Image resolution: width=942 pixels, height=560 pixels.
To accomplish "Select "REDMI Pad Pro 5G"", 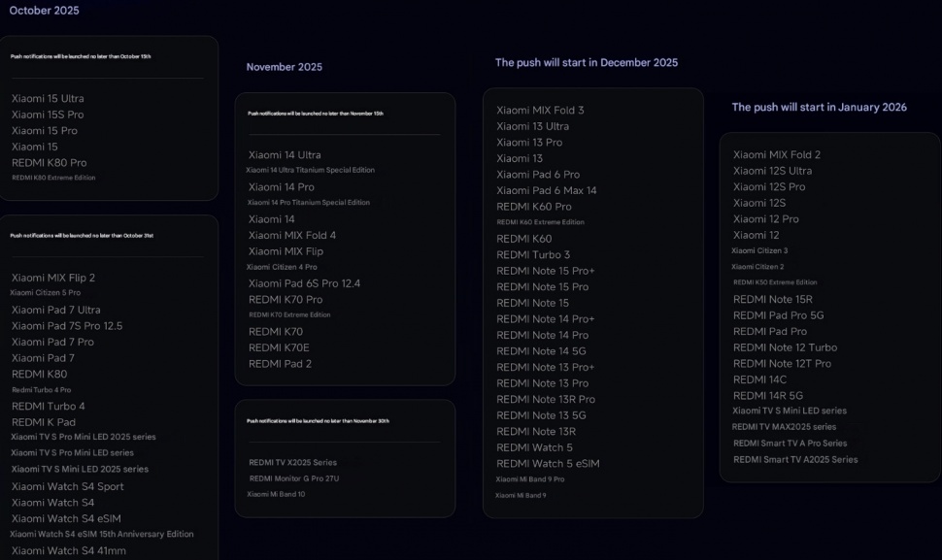I will coord(778,315).
